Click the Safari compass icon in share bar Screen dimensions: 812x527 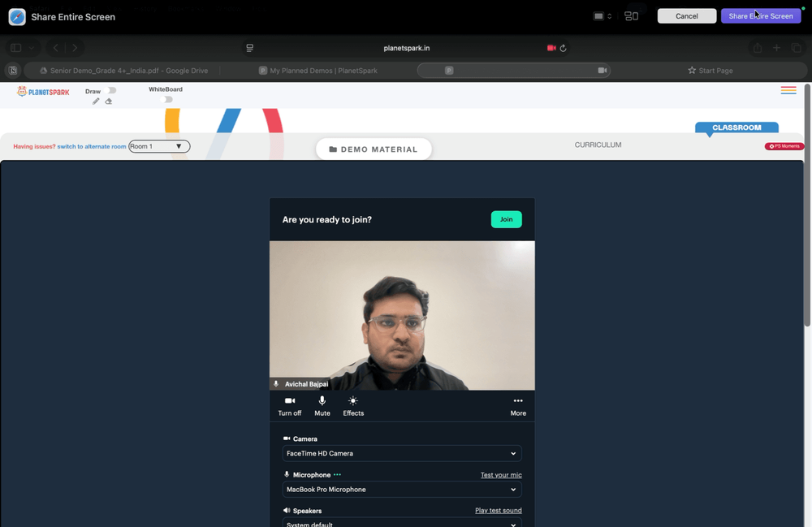[17, 16]
